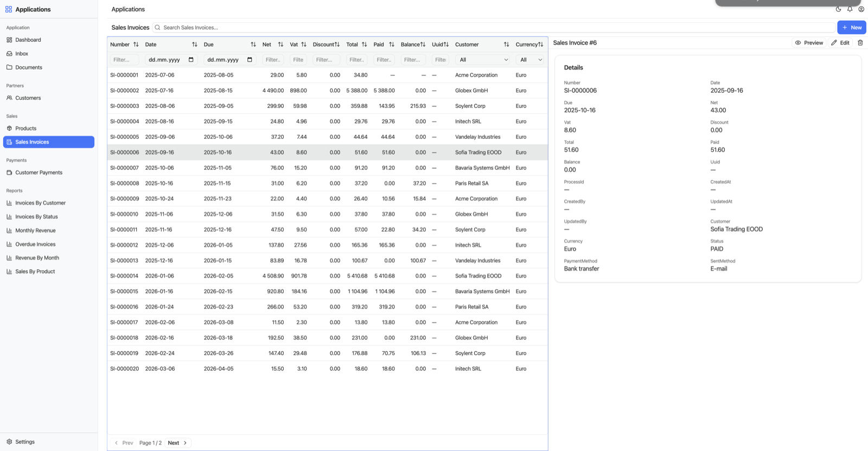This screenshot has height=451, width=868.
Task: Open Monthly Revenue report
Action: click(x=49, y=230)
